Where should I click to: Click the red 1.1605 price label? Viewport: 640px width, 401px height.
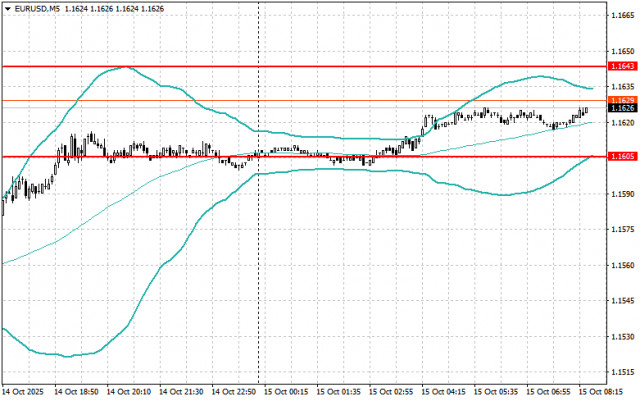pos(622,156)
